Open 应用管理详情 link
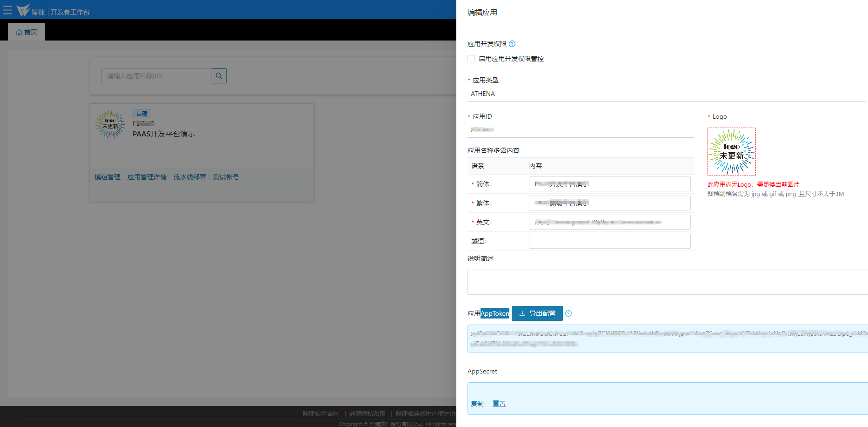Screen dimensions: 868x427 [147, 177]
